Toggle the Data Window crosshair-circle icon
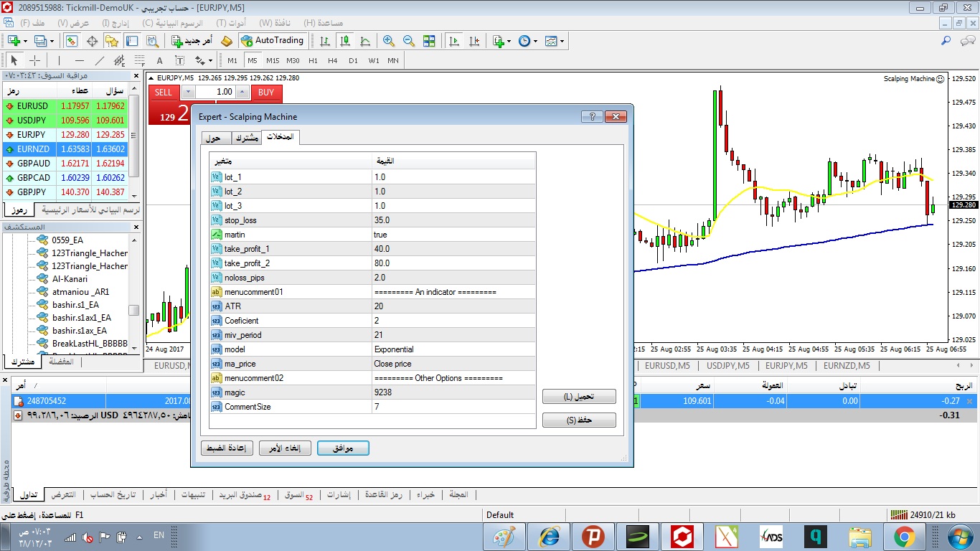The image size is (980, 551). pos(93,41)
